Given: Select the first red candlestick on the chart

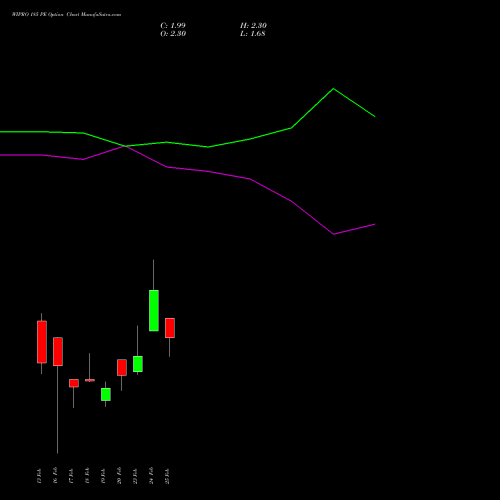Looking at the screenshot, I should click(42, 342).
